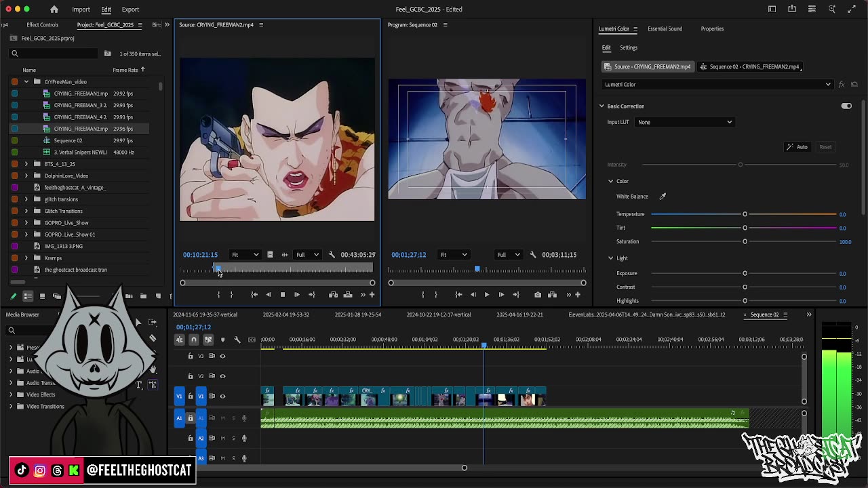Select the white balance eyedropper
The width and height of the screenshot is (868, 488).
[x=663, y=197]
